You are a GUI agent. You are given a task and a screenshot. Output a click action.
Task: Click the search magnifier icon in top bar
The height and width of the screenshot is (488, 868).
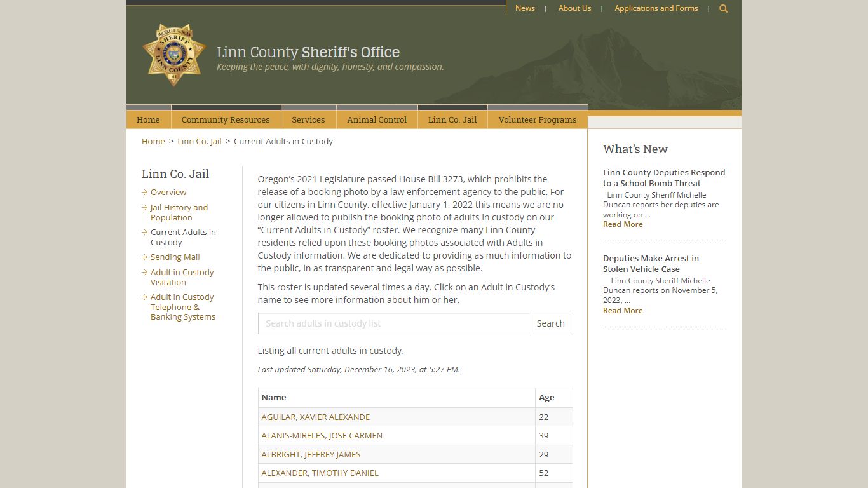point(723,9)
